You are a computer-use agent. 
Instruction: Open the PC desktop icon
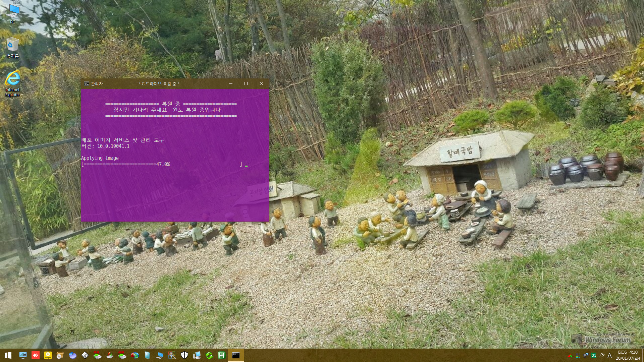(x=12, y=14)
